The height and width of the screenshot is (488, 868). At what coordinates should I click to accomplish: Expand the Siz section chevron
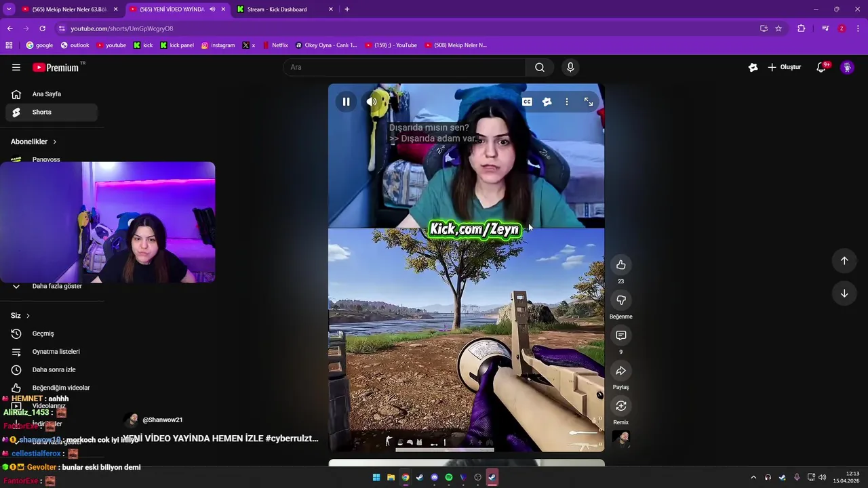(28, 316)
